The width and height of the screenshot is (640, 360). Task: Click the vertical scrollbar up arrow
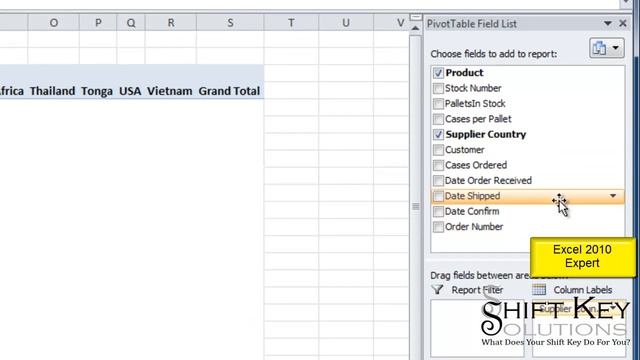point(415,28)
